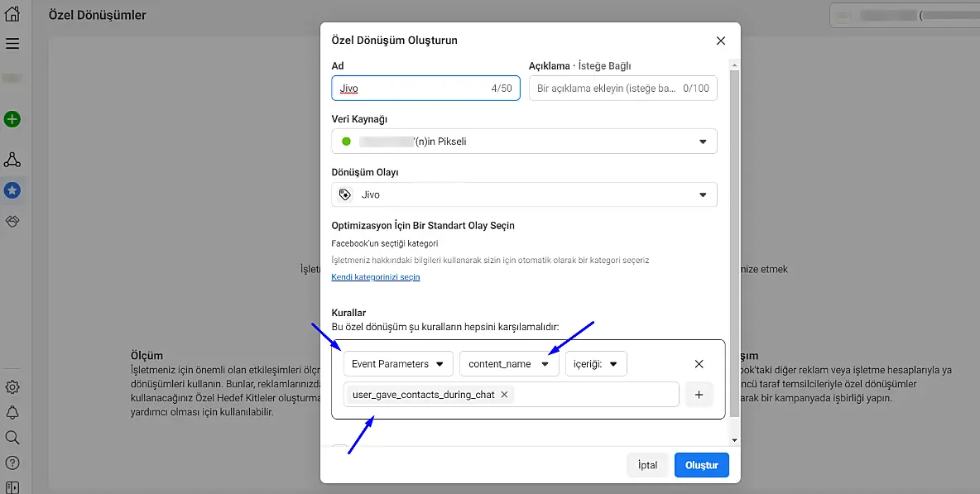This screenshot has height=494, width=980.
Task: Click the search magnifier in sidebar
Action: [12, 437]
